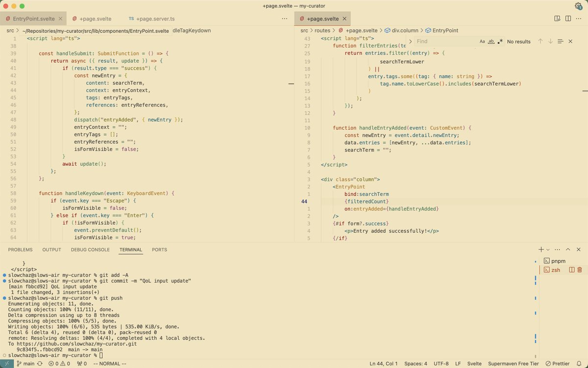Click the dispatch("entryAdded") line in left editor
Screen dimensions: 588x368
pyautogui.click(x=129, y=119)
